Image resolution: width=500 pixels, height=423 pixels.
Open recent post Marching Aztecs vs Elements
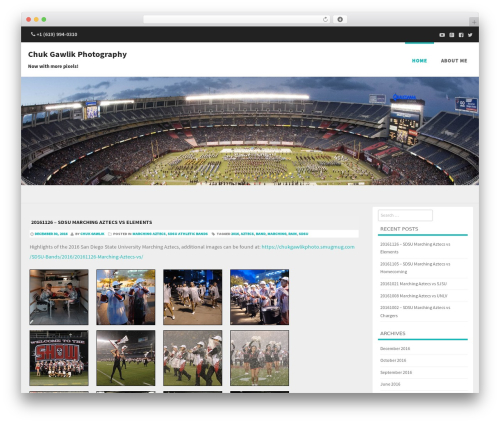(415, 248)
